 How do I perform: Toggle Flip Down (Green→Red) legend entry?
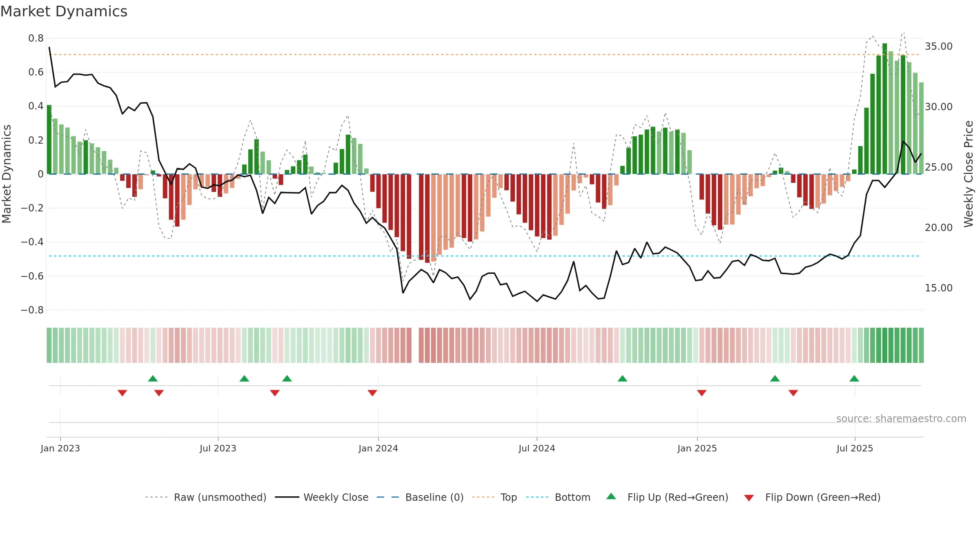tap(812, 497)
